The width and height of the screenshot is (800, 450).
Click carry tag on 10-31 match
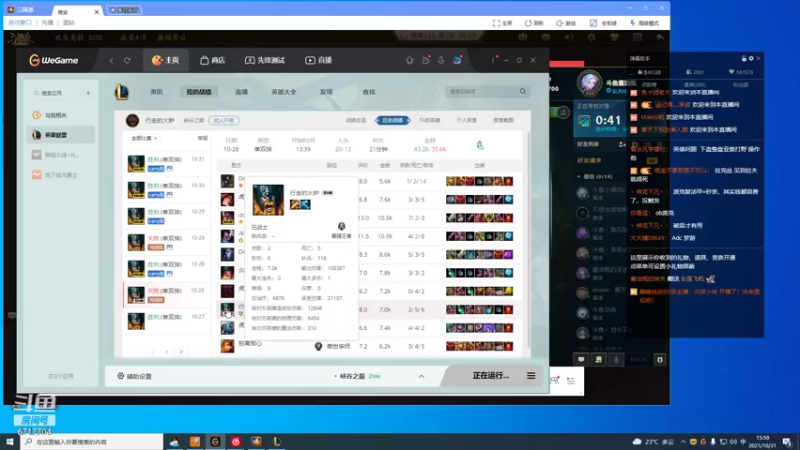coord(156,168)
